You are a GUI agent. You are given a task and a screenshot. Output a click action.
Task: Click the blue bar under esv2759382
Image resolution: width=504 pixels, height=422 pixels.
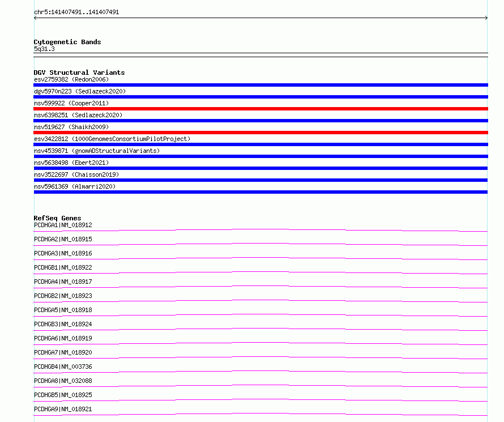coord(260,85)
